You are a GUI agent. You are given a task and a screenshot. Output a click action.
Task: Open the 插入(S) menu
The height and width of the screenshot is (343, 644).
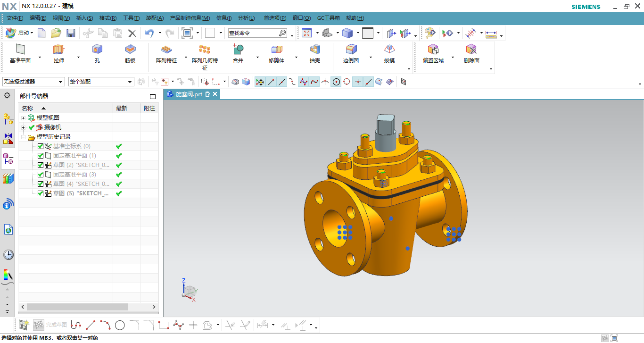pyautogui.click(x=84, y=18)
